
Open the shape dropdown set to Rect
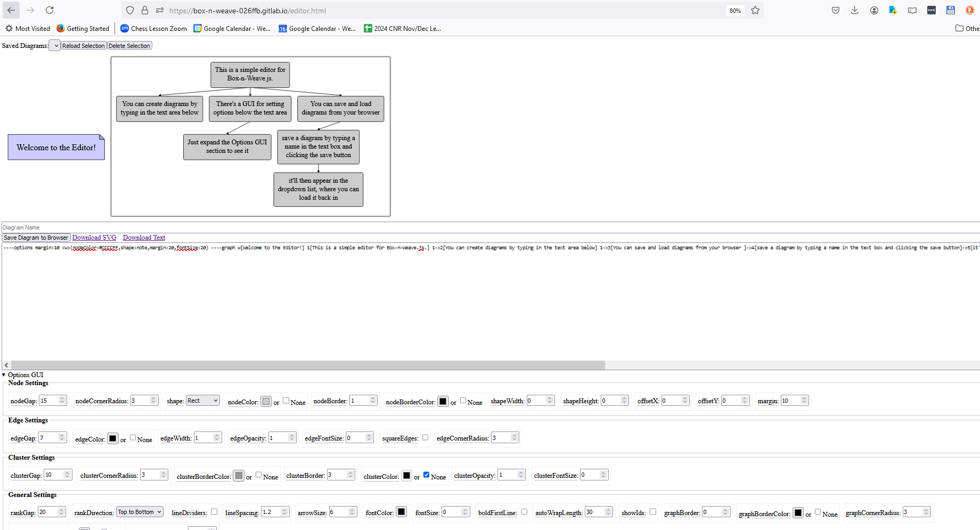pos(203,401)
